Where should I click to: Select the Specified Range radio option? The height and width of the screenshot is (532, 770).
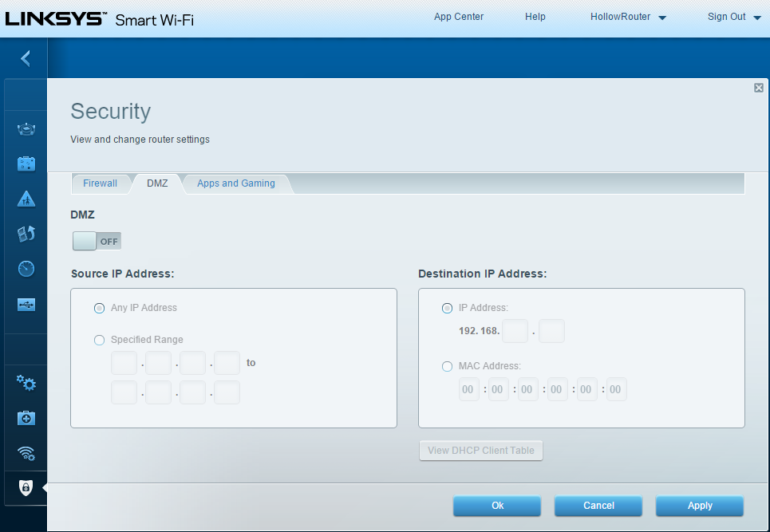100,340
